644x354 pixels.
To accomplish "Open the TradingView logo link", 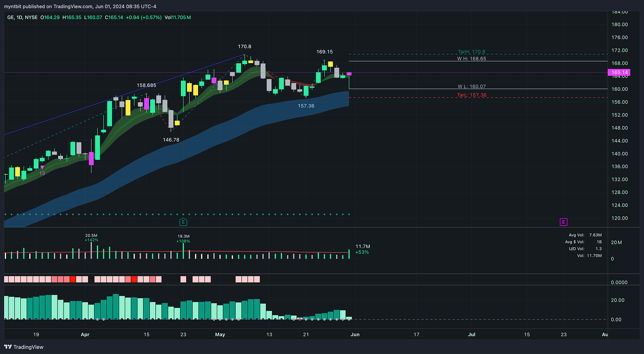I will click(24, 347).
